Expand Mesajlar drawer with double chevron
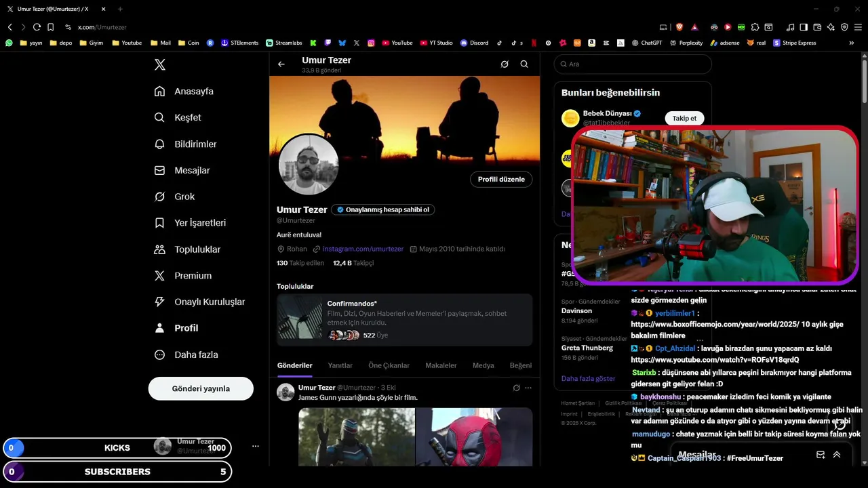 [837, 455]
